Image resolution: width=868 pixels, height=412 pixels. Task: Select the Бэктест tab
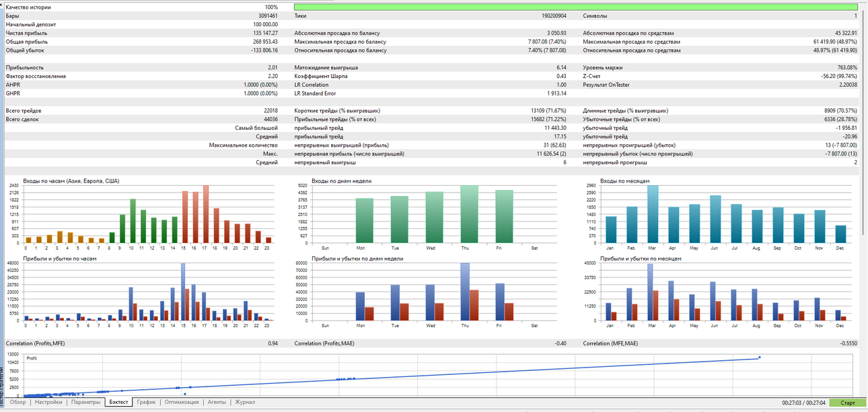coord(118,403)
